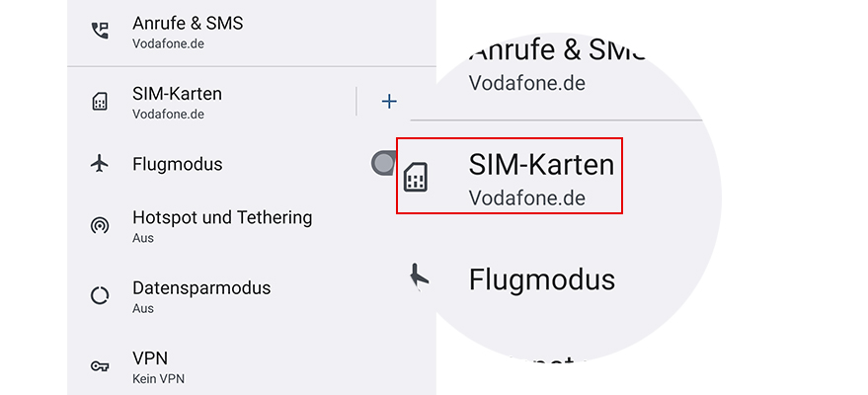Image resolution: width=868 pixels, height=395 pixels.
Task: Click the magnified SIM card icon
Action: 416,177
